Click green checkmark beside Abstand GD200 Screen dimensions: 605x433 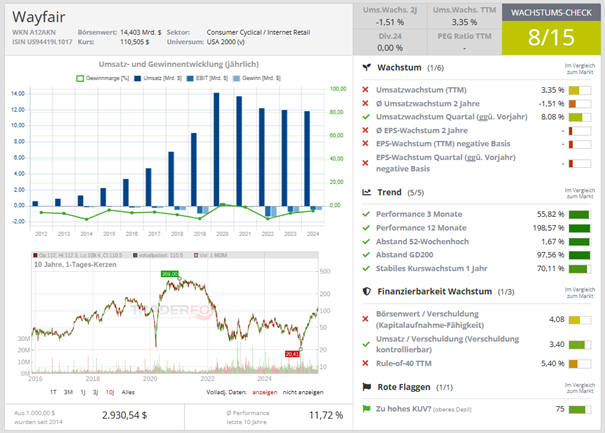367,254
